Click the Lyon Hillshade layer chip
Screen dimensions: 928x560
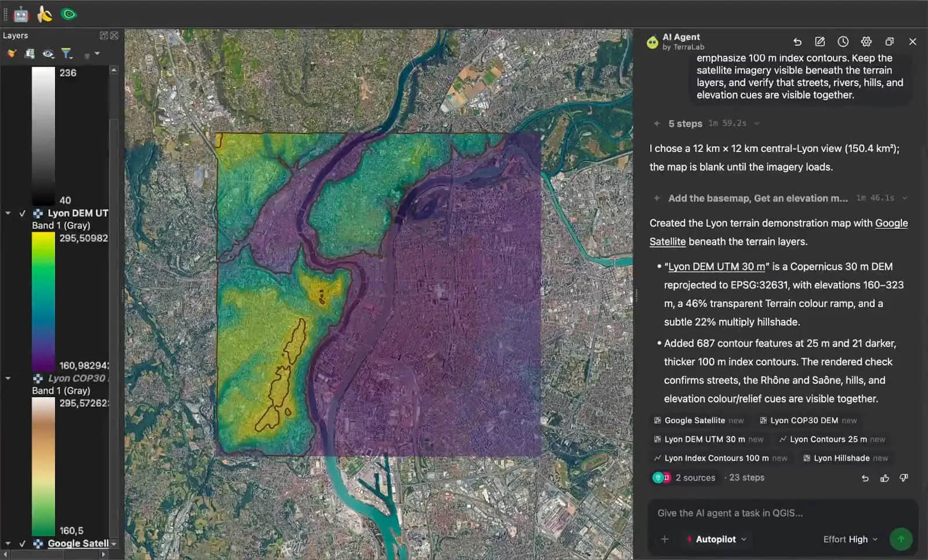pos(845,458)
